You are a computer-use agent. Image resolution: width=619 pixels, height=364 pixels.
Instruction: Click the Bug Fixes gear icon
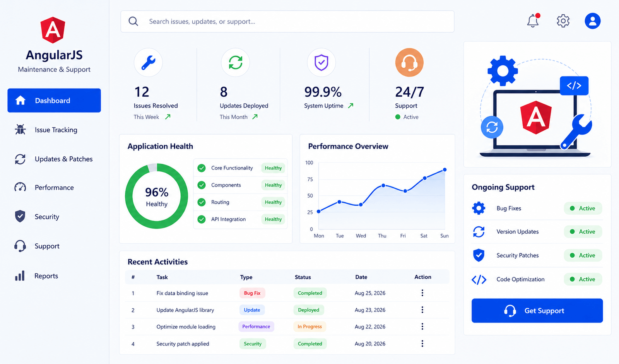pos(479,208)
